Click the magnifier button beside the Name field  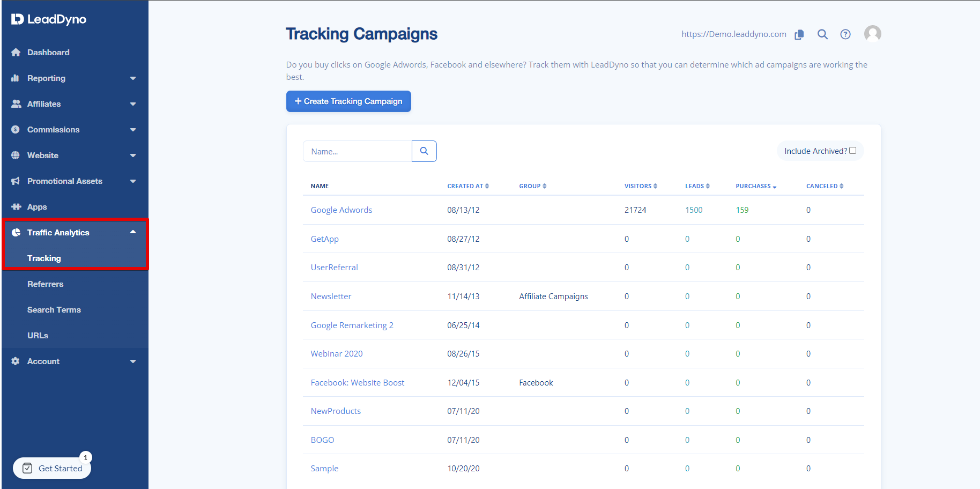424,151
